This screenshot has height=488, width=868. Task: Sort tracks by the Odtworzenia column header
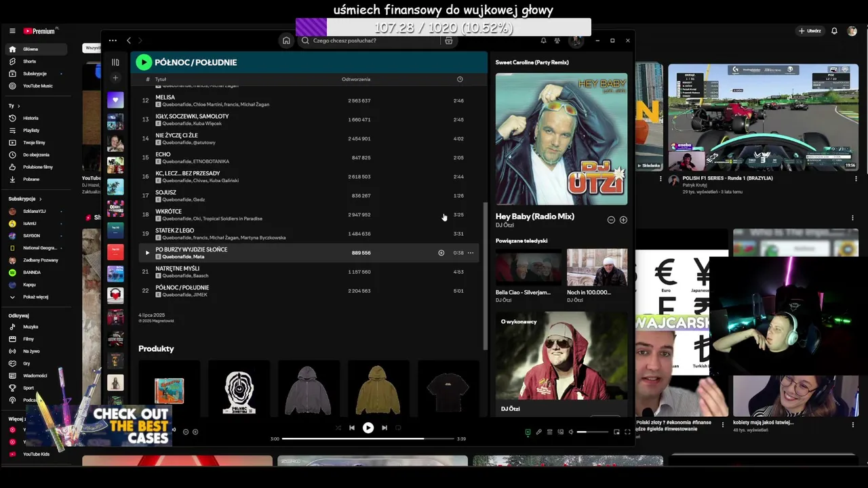pyautogui.click(x=356, y=79)
